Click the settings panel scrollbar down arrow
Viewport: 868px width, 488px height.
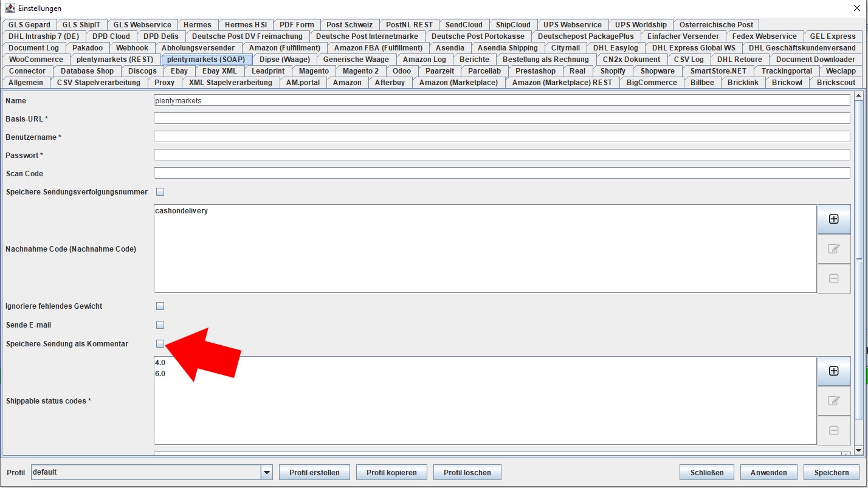pos(859,450)
